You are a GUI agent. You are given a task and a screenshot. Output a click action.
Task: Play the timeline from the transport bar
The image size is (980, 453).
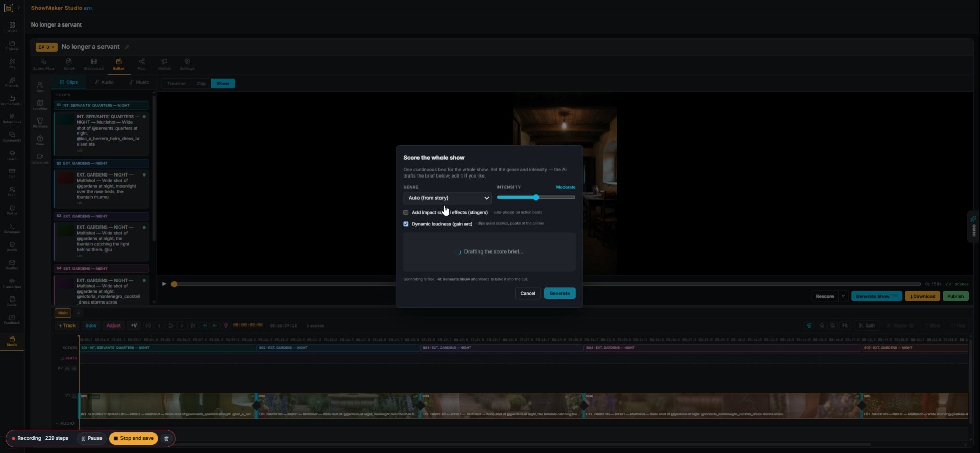tap(170, 325)
